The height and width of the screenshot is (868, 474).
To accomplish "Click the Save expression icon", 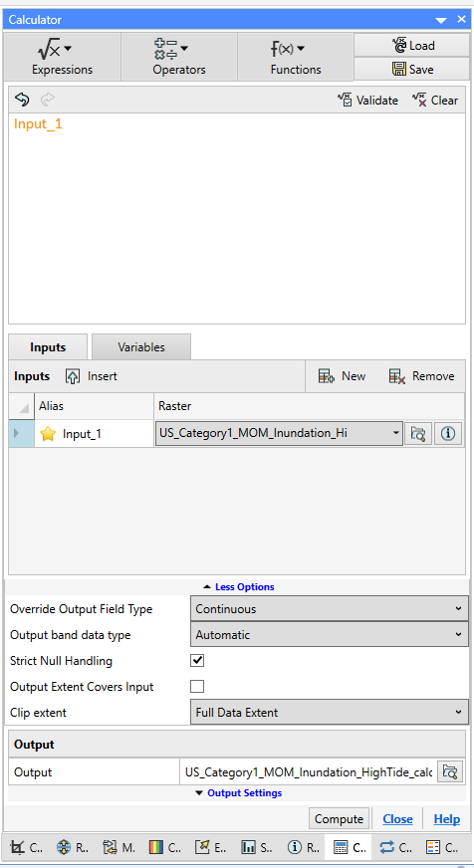I will 399,70.
